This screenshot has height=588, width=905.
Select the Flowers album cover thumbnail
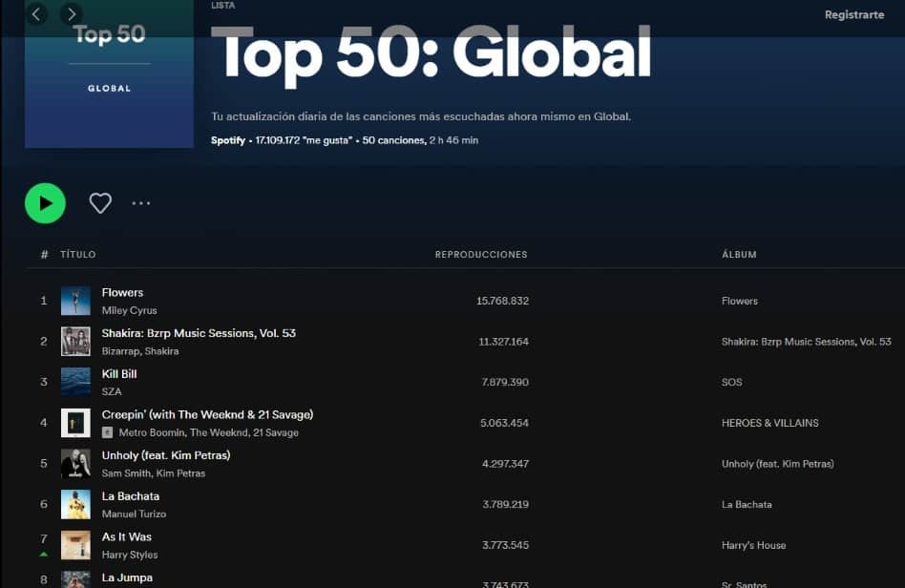pyautogui.click(x=75, y=301)
